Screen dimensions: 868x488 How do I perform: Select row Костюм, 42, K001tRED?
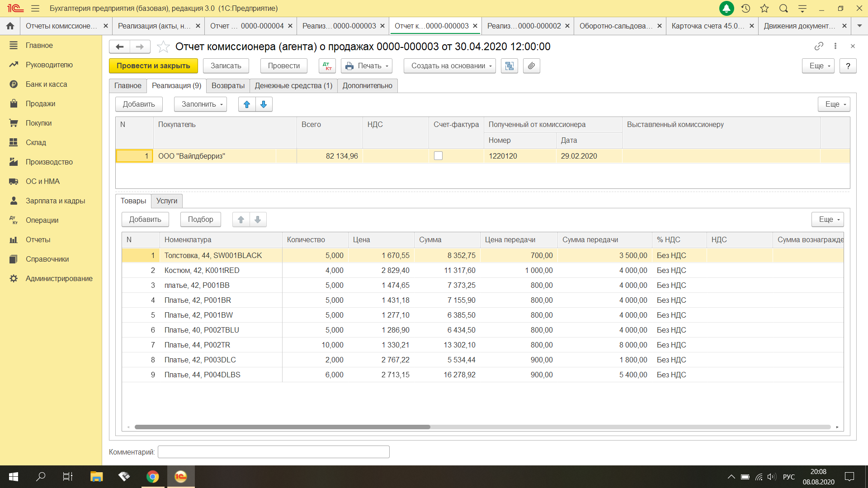click(x=482, y=271)
